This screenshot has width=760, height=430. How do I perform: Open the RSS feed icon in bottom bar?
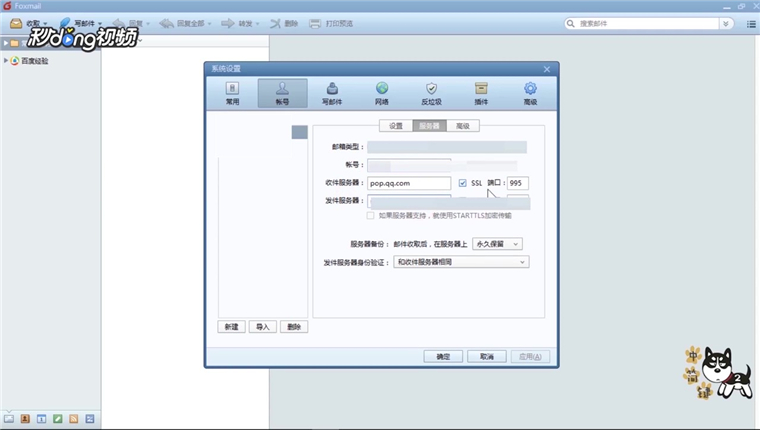pos(74,419)
